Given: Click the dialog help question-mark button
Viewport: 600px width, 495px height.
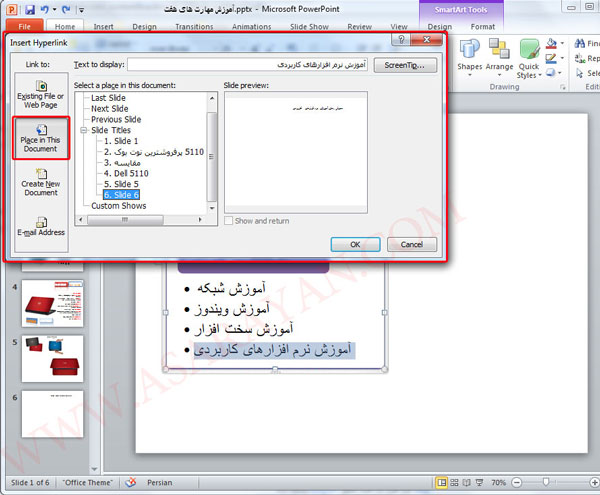Looking at the screenshot, I should (x=400, y=40).
